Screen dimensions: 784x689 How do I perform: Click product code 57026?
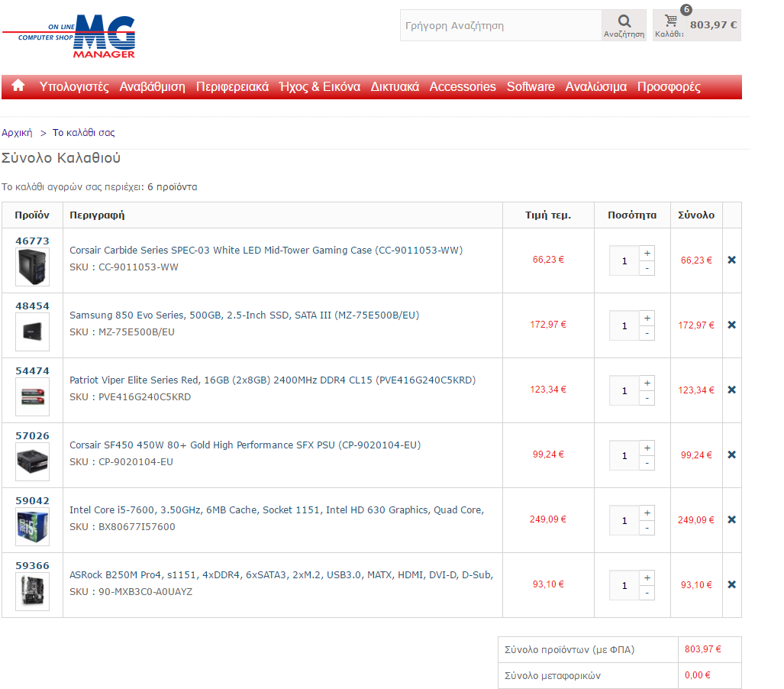coord(33,436)
